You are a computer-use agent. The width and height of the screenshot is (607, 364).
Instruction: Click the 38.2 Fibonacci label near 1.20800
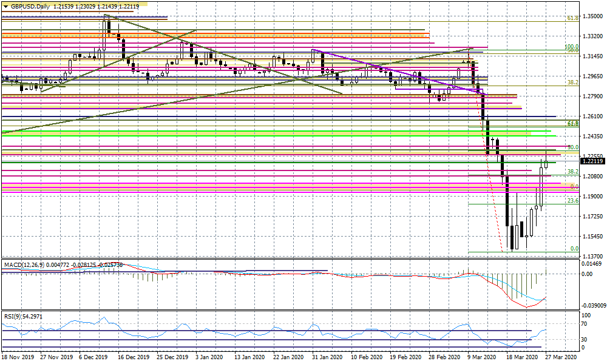(573, 171)
